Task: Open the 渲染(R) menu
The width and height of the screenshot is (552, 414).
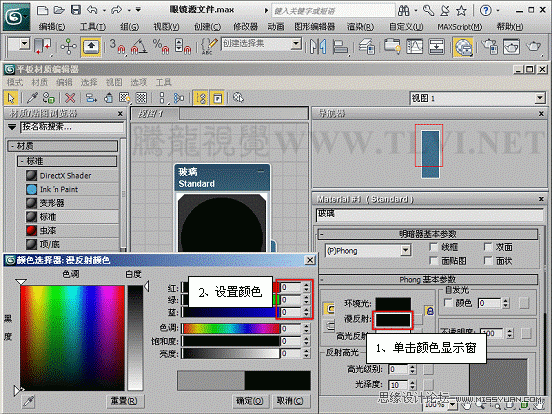Action: (360, 26)
